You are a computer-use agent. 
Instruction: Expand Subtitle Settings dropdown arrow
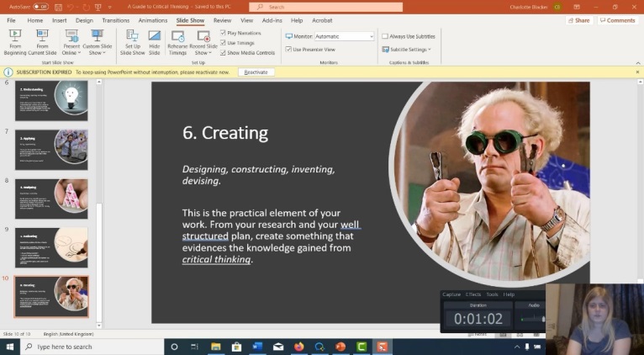430,50
